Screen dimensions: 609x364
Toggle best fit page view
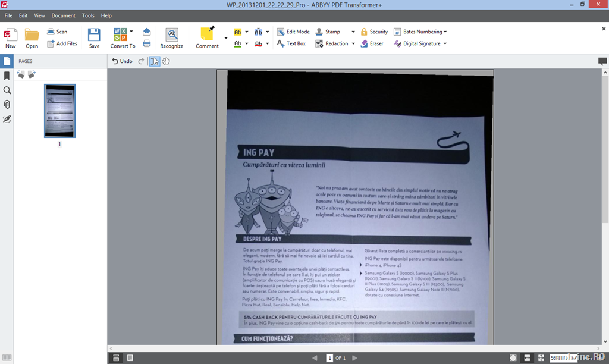[541, 358]
